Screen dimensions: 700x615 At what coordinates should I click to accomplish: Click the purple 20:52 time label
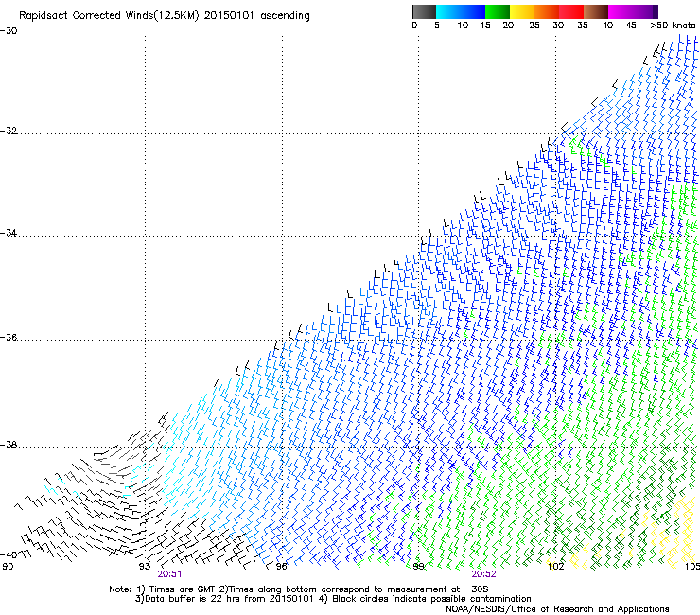pos(484,574)
